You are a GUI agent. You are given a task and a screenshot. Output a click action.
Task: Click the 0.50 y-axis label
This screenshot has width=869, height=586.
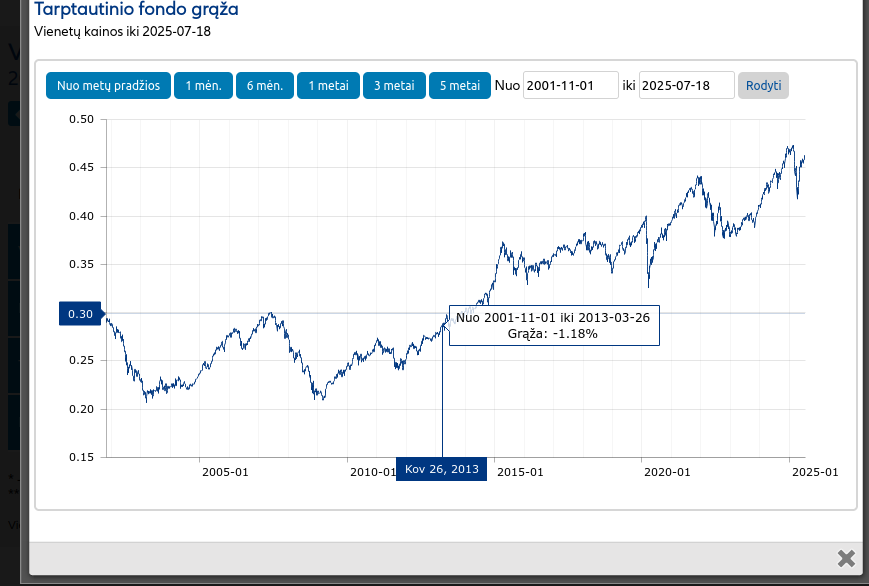pos(81,119)
